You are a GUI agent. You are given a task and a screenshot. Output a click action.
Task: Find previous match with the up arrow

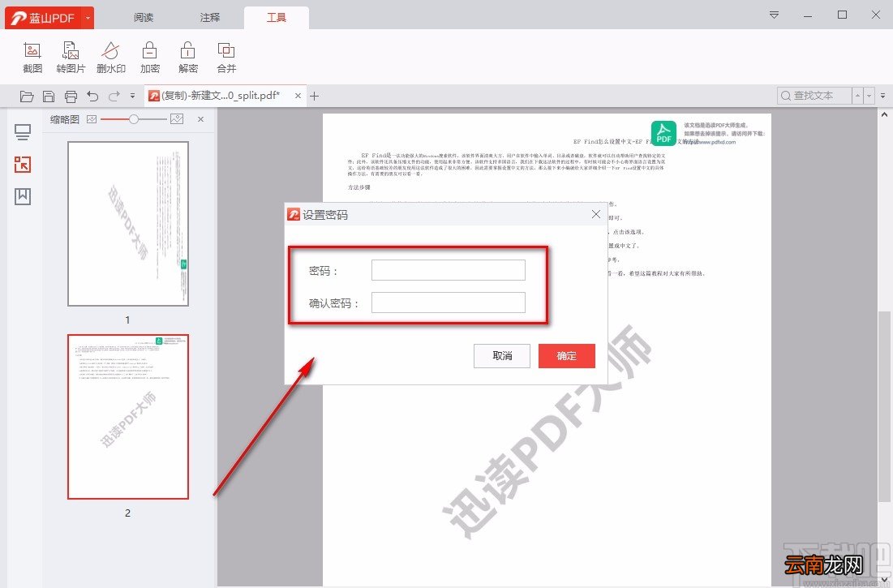(857, 96)
